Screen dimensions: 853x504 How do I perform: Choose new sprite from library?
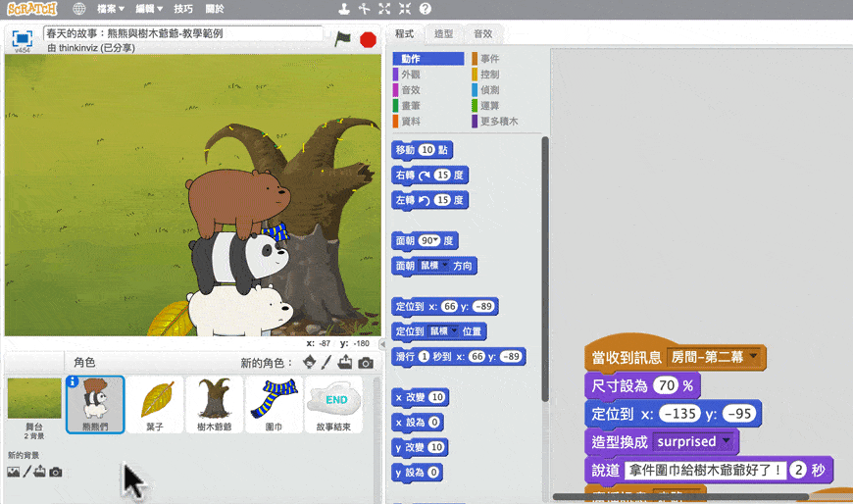coord(309,362)
